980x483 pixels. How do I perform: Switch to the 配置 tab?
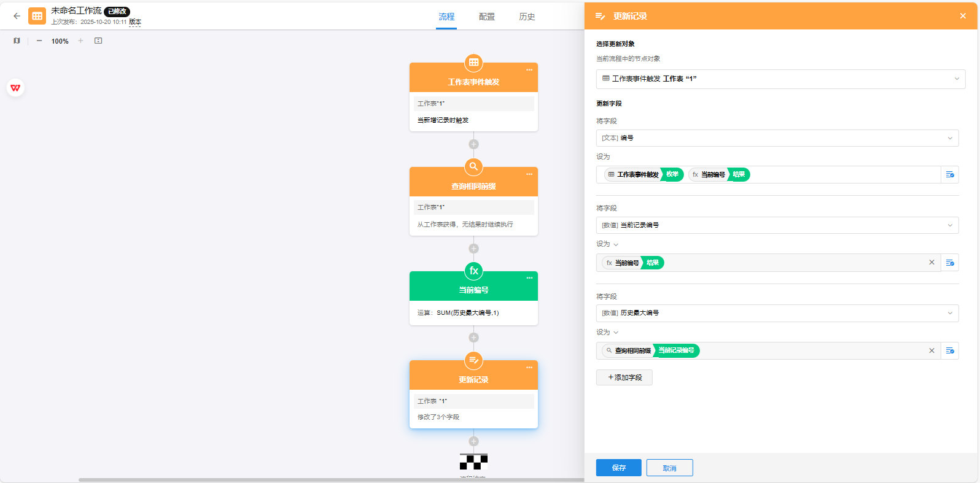486,17
